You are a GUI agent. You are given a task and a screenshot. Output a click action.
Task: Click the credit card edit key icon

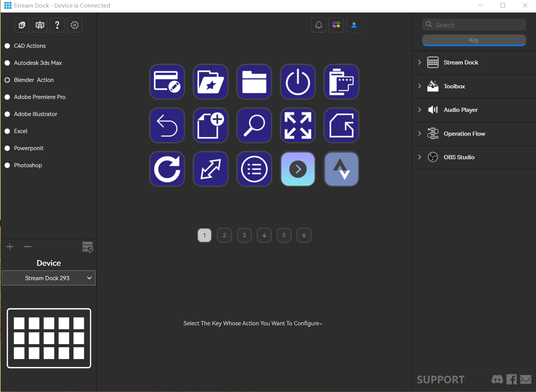(167, 82)
